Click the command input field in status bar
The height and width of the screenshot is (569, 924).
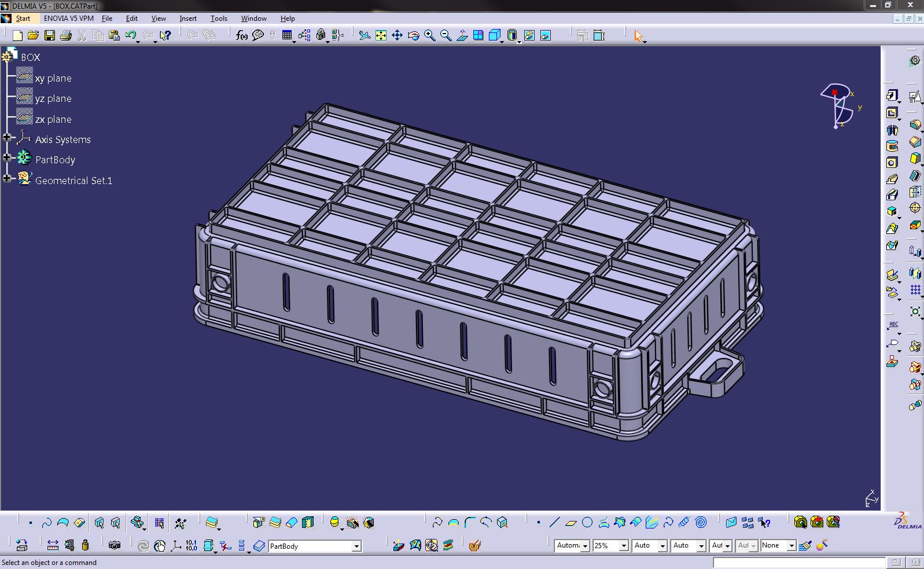pos(799,562)
